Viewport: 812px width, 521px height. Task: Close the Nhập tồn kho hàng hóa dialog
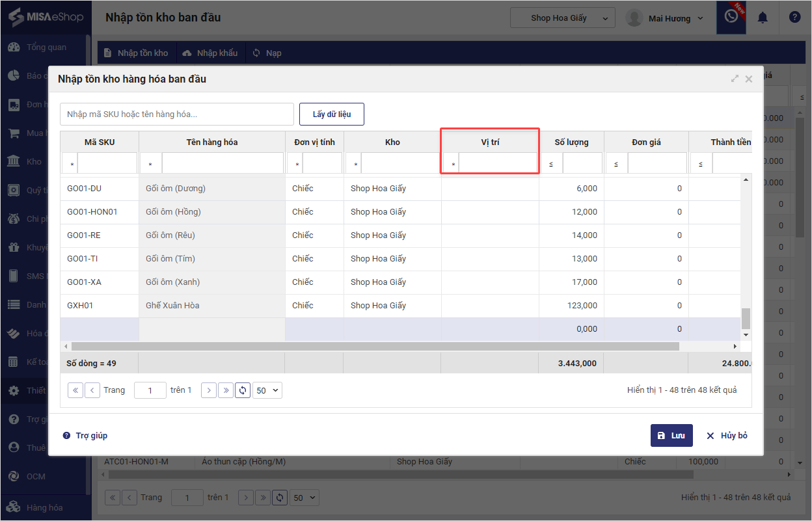coord(749,79)
